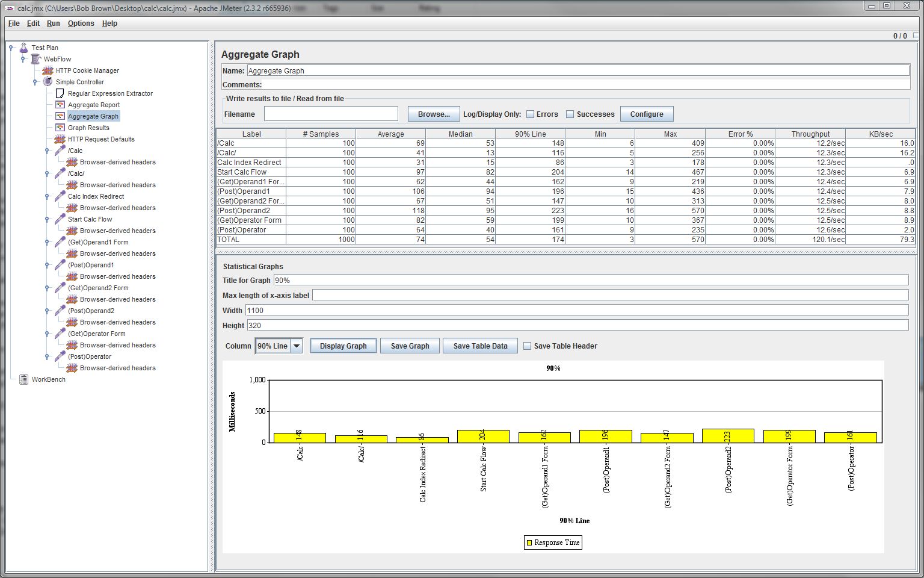Click the (Get)Operand2 Form sampler icon
924x578 pixels.
tap(60, 288)
